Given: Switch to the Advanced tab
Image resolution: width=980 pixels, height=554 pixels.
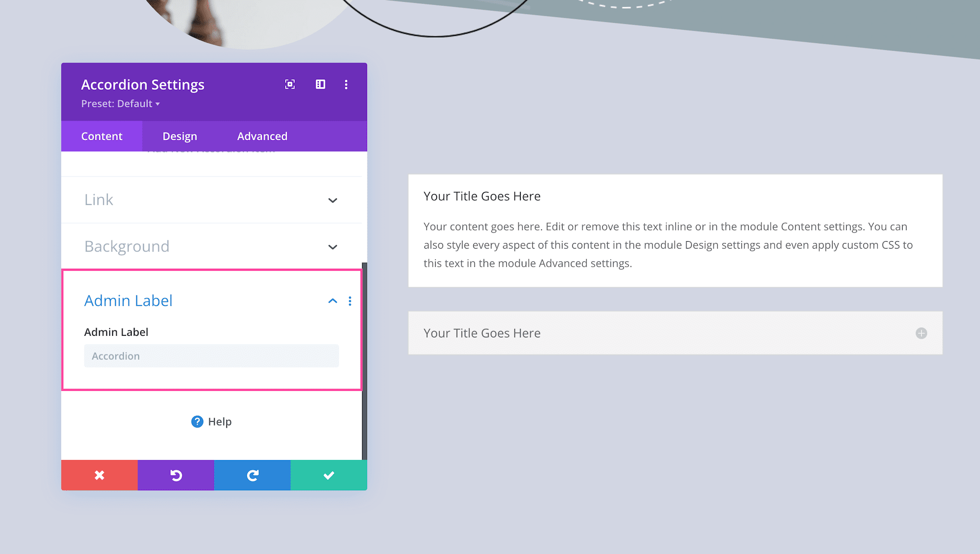Looking at the screenshot, I should point(262,136).
